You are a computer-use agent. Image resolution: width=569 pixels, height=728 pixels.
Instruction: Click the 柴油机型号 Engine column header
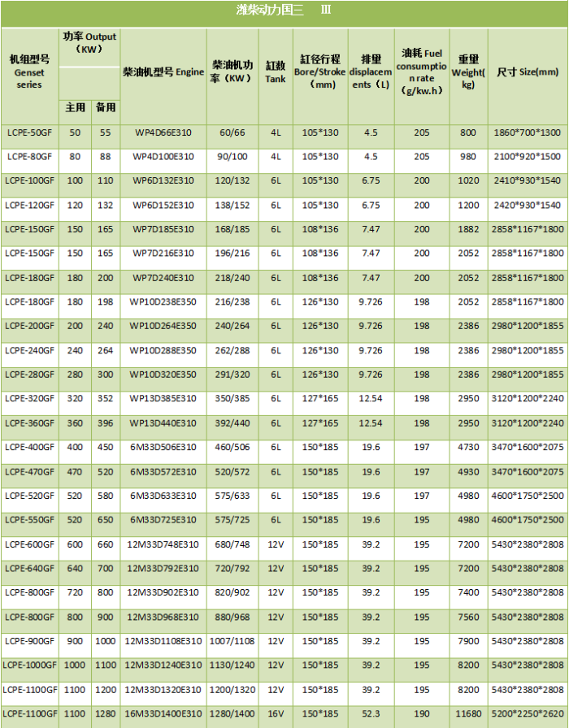163,72
